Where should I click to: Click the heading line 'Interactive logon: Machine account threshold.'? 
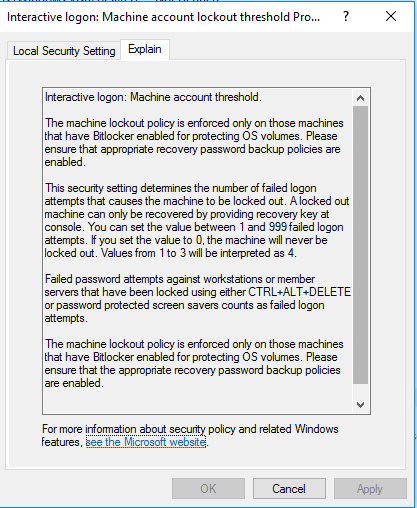(153, 97)
